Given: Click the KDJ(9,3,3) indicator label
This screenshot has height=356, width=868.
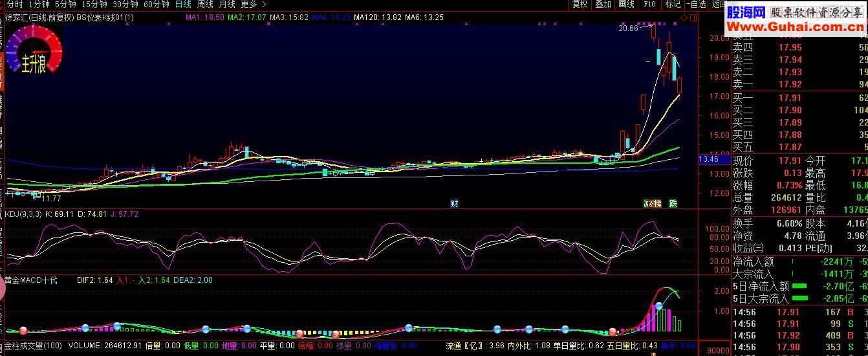Looking at the screenshot, I should pos(23,214).
